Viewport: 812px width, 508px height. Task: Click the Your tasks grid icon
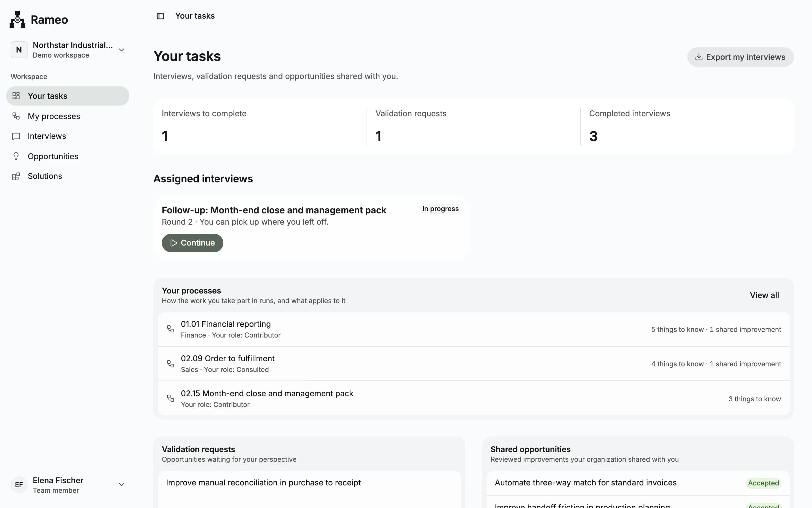[x=16, y=96]
